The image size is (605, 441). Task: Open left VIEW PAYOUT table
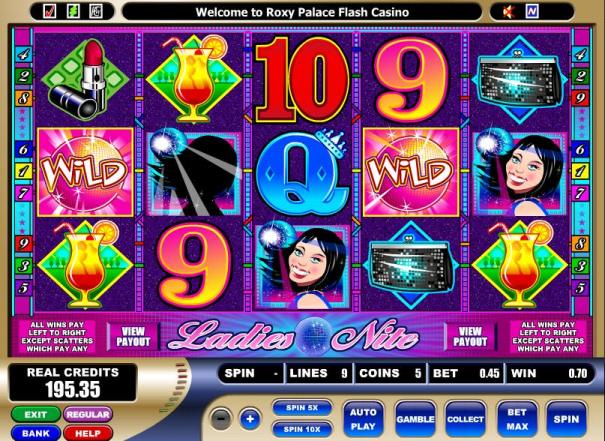click(133, 336)
